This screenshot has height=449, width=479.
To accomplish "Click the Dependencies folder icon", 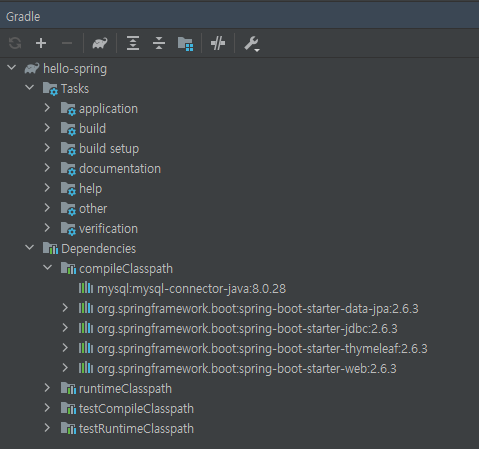I will (50, 249).
